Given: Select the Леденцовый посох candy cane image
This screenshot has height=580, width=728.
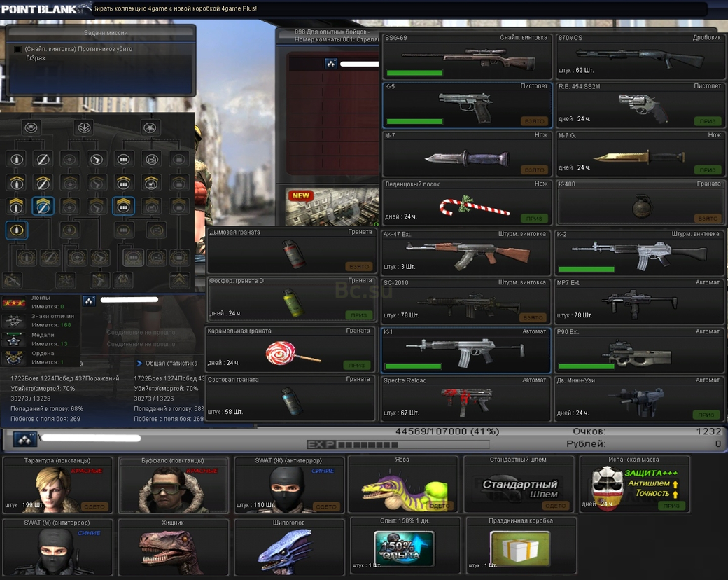Looking at the screenshot, I should pos(474,207).
